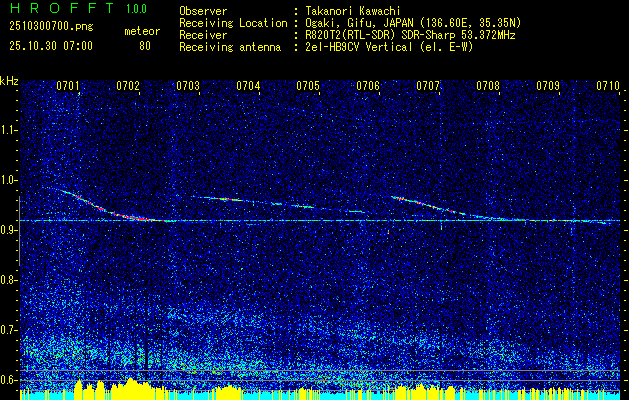Select the version number 1.0.0
The height and width of the screenshot is (400, 629).
click(136, 9)
